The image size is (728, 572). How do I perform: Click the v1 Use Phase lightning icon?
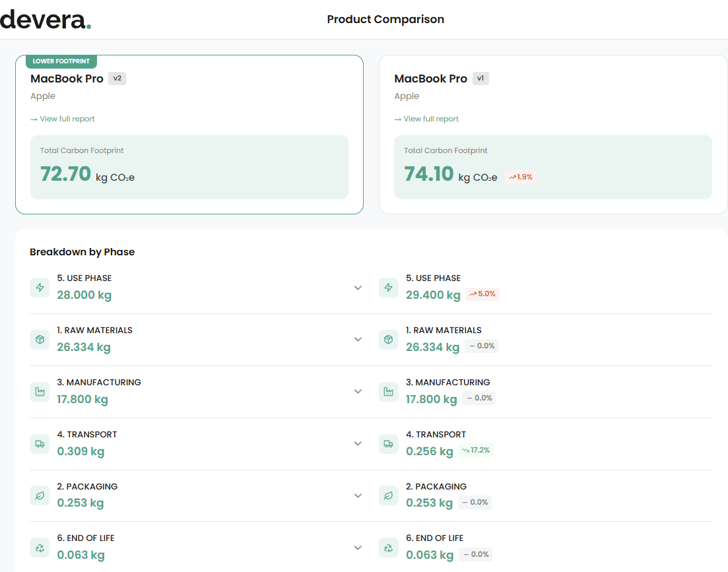pos(388,288)
